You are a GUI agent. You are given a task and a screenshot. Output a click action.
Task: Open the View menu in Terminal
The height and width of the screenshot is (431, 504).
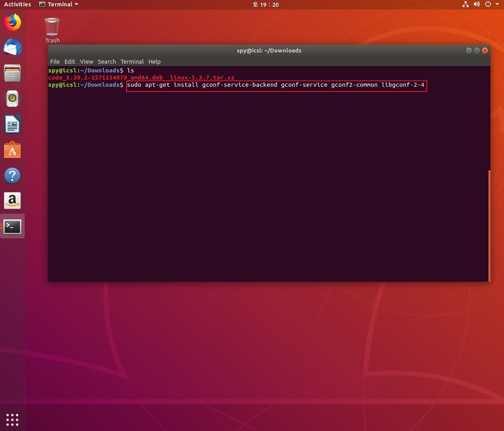pyautogui.click(x=86, y=62)
